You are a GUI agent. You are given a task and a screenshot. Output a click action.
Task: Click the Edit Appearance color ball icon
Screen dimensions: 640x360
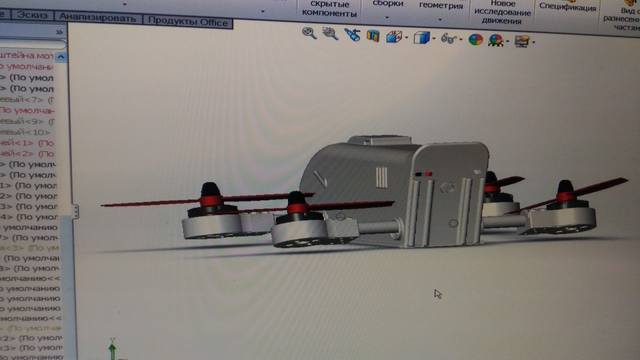[476, 40]
